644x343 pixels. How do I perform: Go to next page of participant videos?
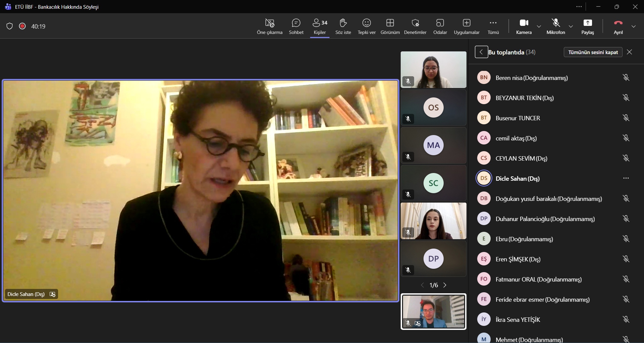click(x=445, y=285)
